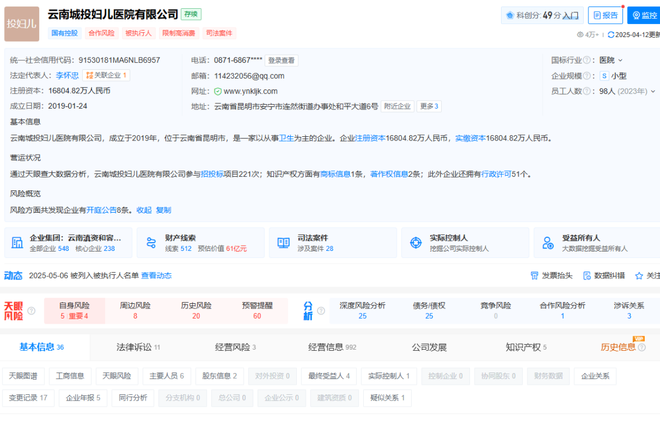Open the 实缴资本 link
Screen dimensions: 660x426
[470, 138]
